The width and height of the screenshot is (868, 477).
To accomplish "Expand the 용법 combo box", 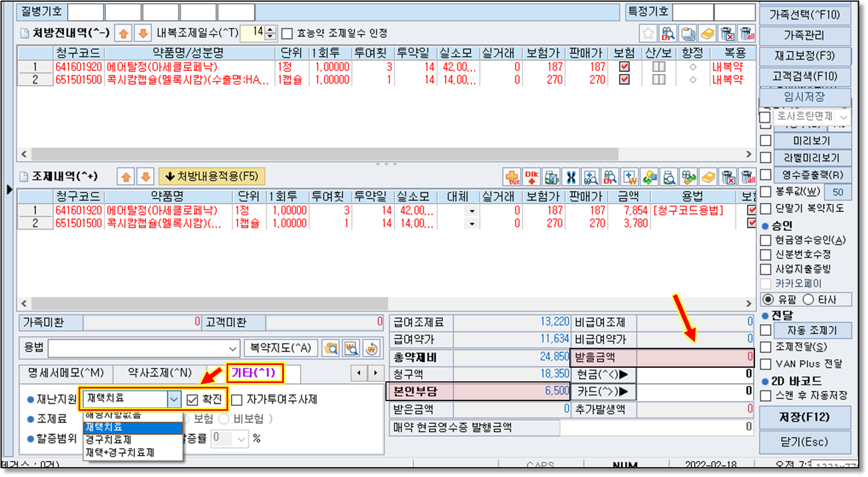I will [233, 348].
